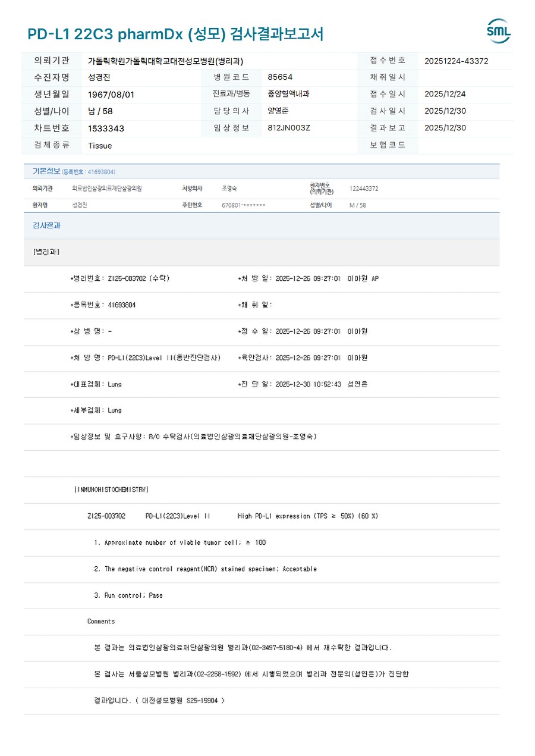Click resident number 670801-*******
535x756 pixels.
244,205
